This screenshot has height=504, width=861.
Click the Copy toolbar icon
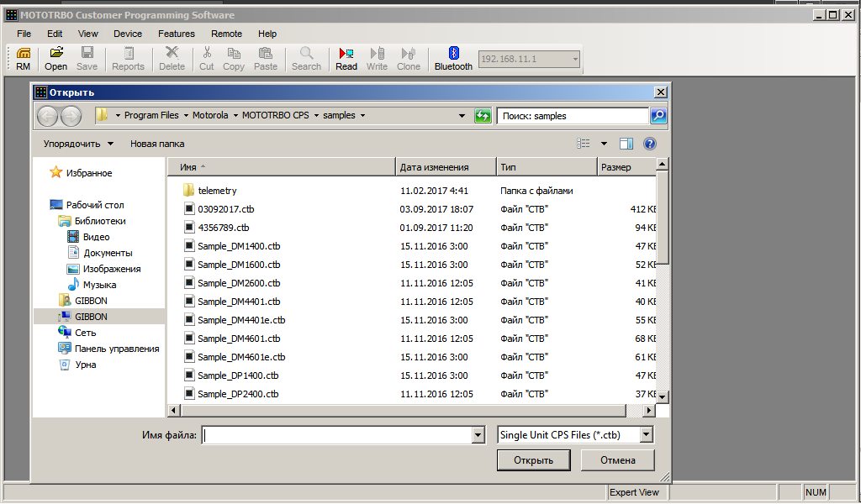point(234,59)
